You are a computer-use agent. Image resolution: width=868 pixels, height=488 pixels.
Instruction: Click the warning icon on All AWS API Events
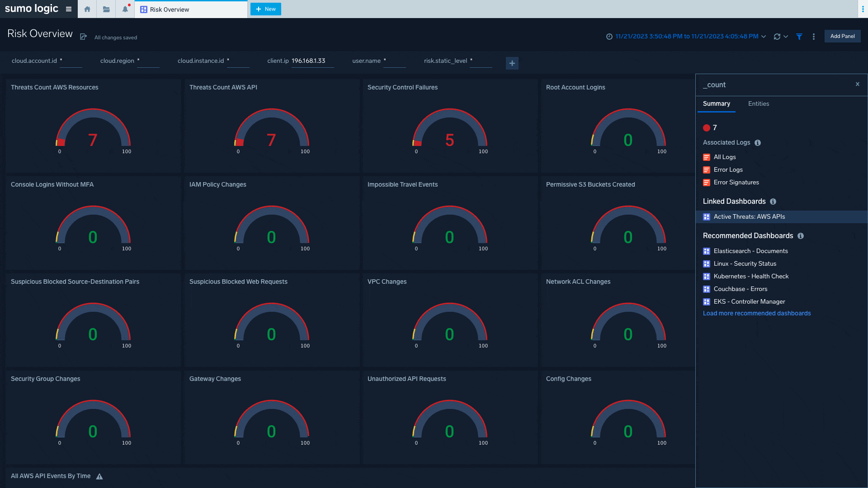(99, 476)
